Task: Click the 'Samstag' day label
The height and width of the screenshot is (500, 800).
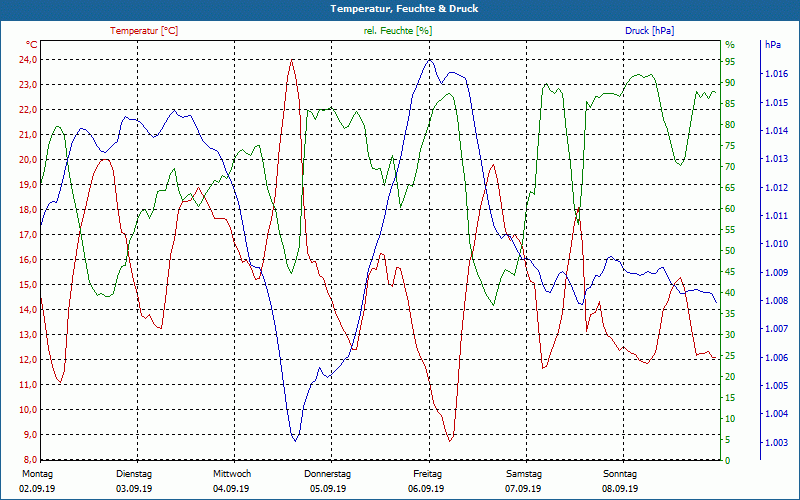Action: coord(523,474)
